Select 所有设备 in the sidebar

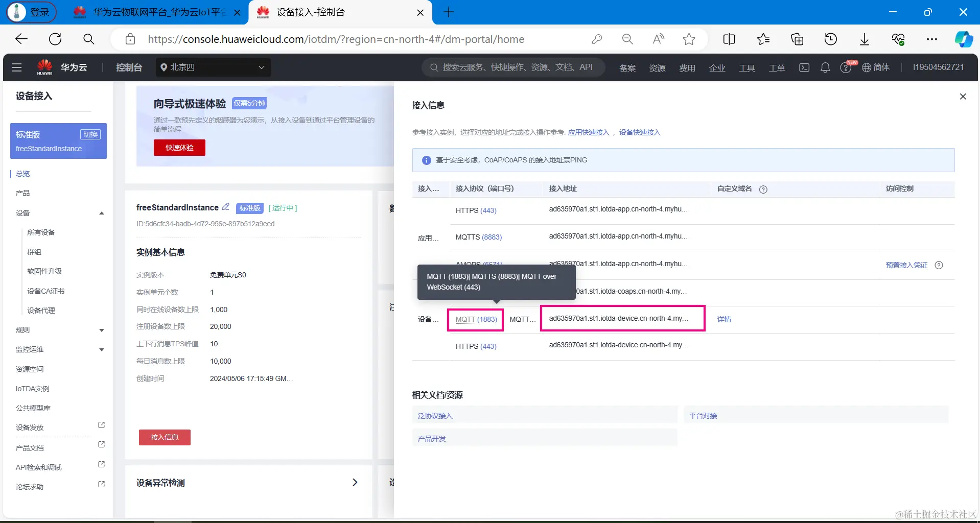coord(41,232)
